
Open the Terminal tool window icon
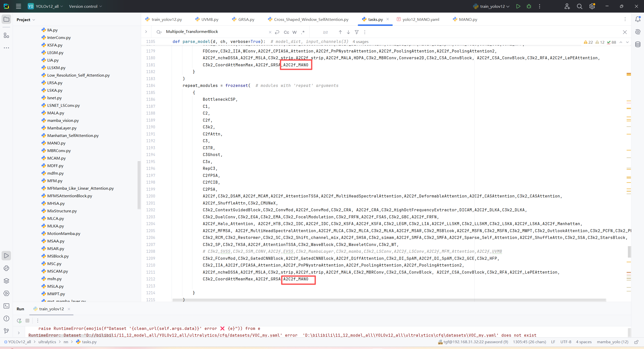7,306
